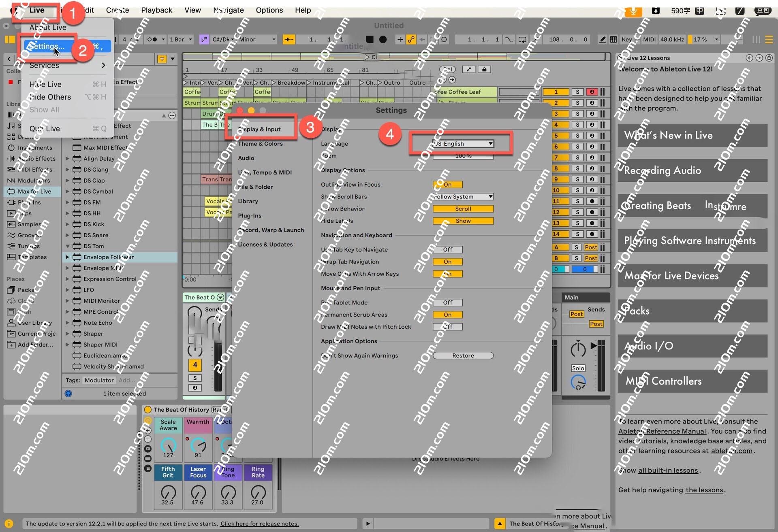Open the Audio settings tab
Screen dimensions: 778x532
click(x=246, y=158)
